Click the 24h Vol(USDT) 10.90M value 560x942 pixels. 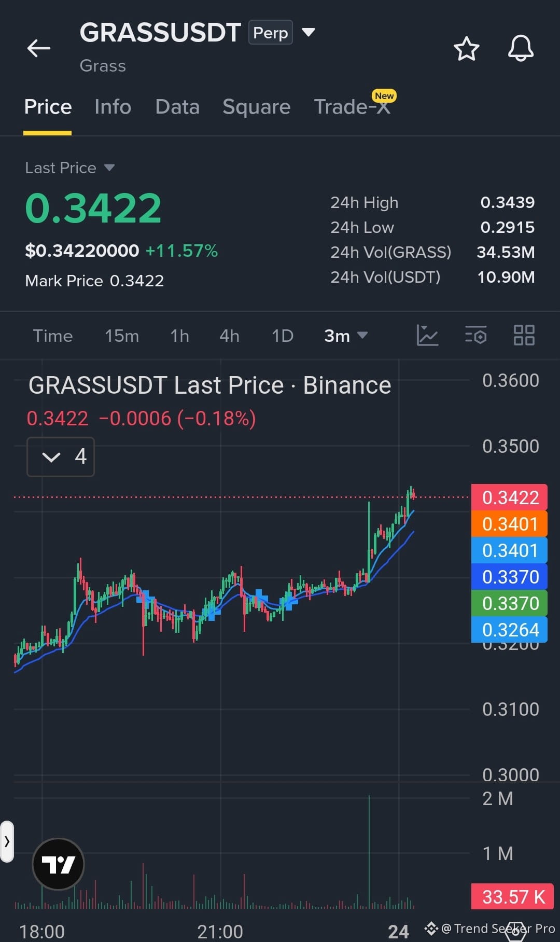506,277
